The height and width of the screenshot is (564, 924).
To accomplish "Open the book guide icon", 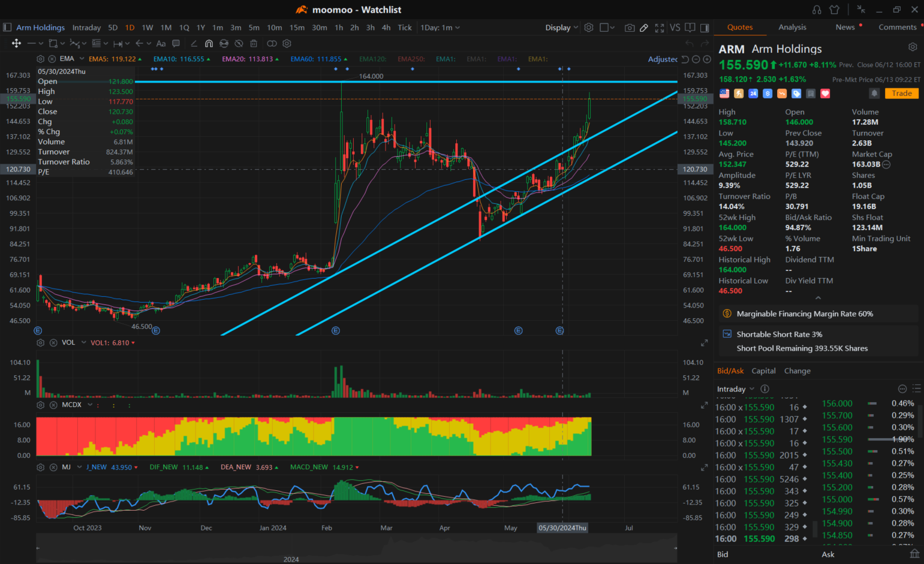I will click(690, 28).
